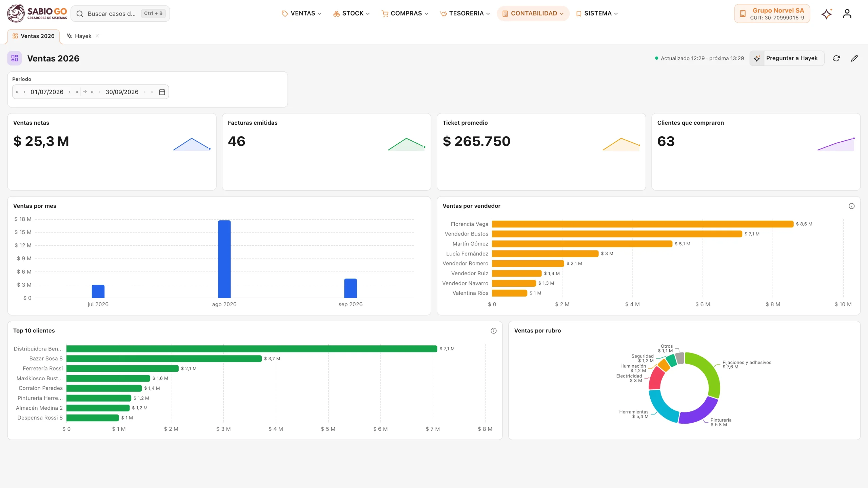The width and height of the screenshot is (868, 488).
Task: Click the arrow between the two dates
Action: (x=85, y=92)
